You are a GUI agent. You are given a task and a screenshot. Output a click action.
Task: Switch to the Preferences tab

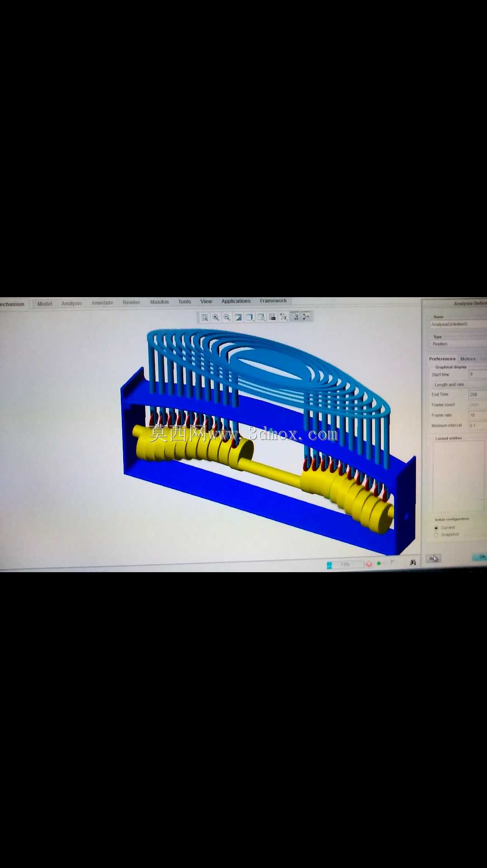(x=442, y=359)
